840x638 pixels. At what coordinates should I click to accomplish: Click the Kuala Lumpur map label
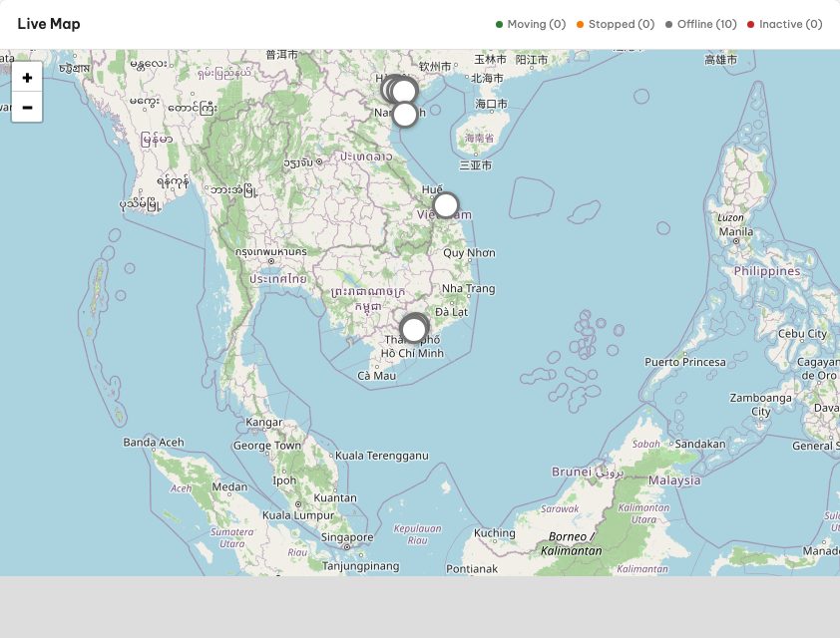tap(298, 515)
